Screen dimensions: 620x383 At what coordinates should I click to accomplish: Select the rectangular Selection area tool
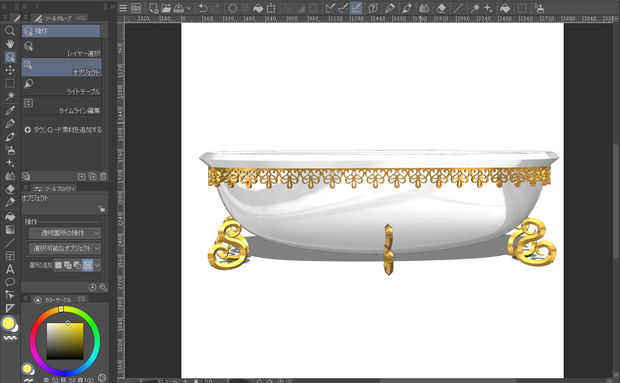10,83
